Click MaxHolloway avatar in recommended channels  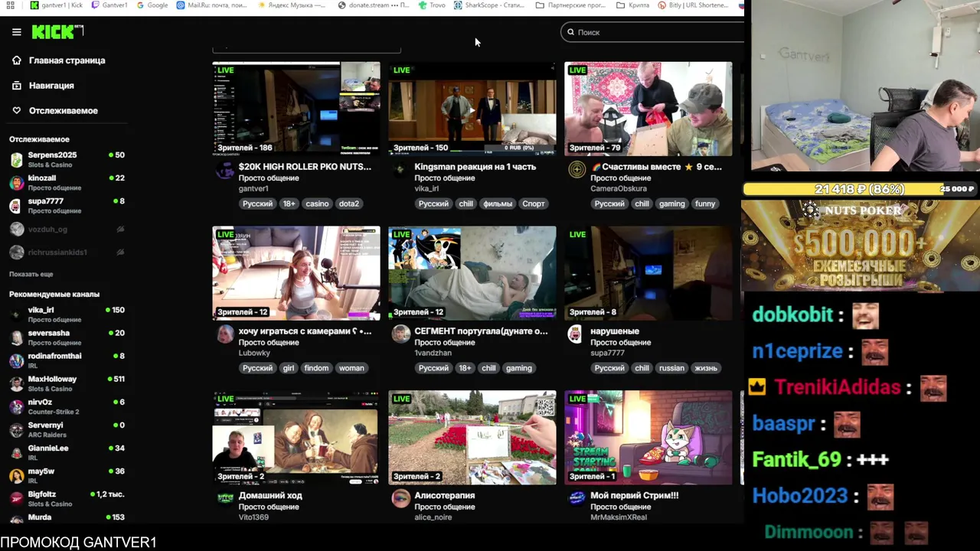click(x=16, y=383)
